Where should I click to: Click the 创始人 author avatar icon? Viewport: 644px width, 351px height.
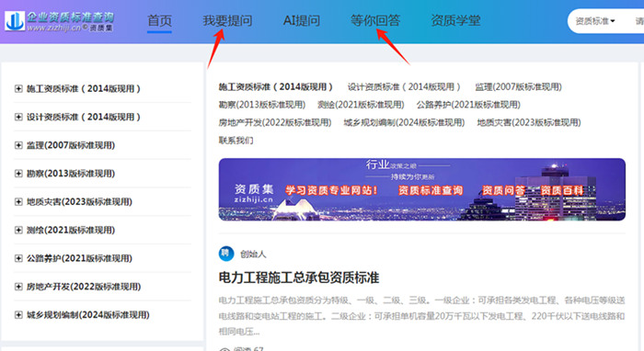(x=226, y=254)
